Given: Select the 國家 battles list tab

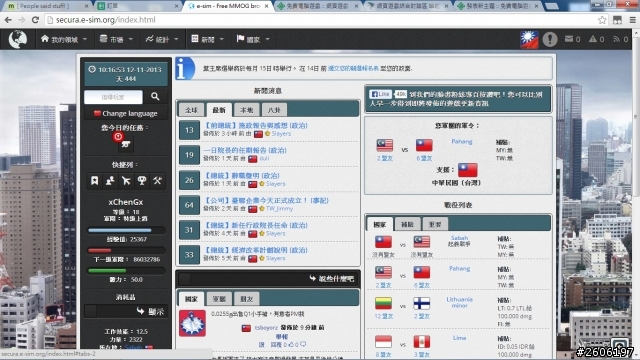Looking at the screenshot, I should tap(380, 224).
